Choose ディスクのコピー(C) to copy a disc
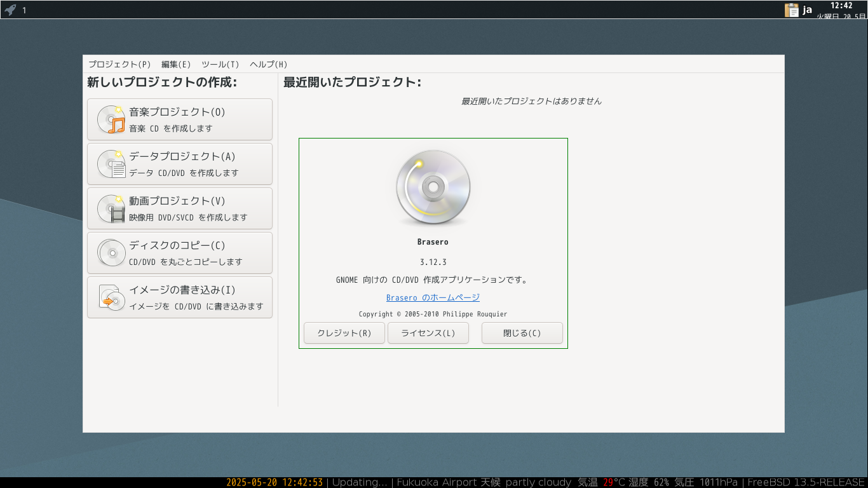 coord(180,253)
